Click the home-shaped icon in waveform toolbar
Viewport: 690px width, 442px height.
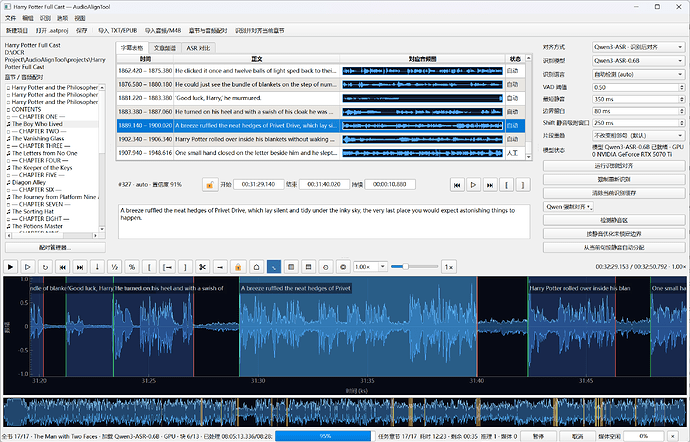pos(256,267)
